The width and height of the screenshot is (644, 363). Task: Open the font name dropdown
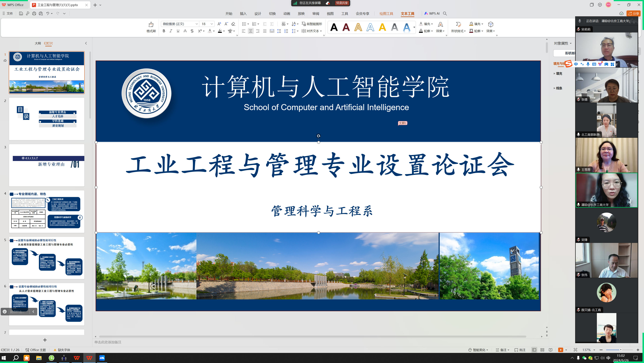196,24
